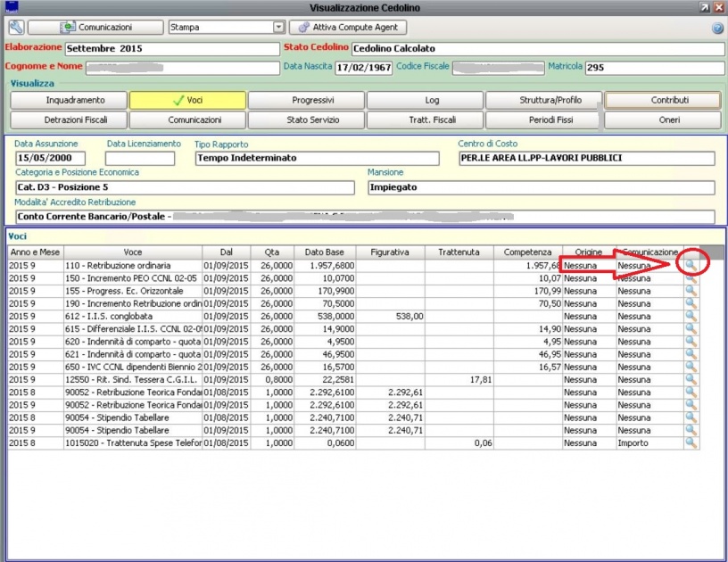
Task: Open the Periodi Fissi view
Action: pyautogui.click(x=544, y=120)
